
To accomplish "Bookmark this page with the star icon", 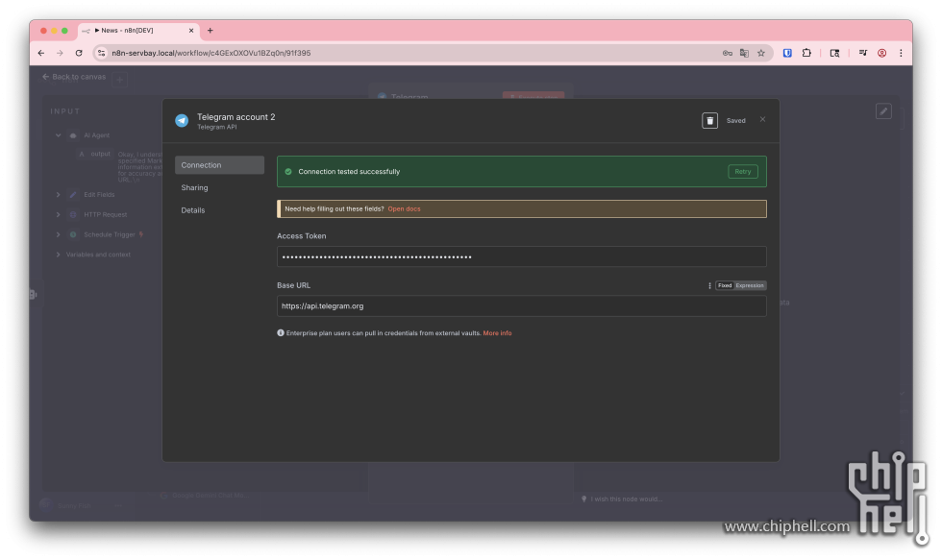I will (x=761, y=53).
